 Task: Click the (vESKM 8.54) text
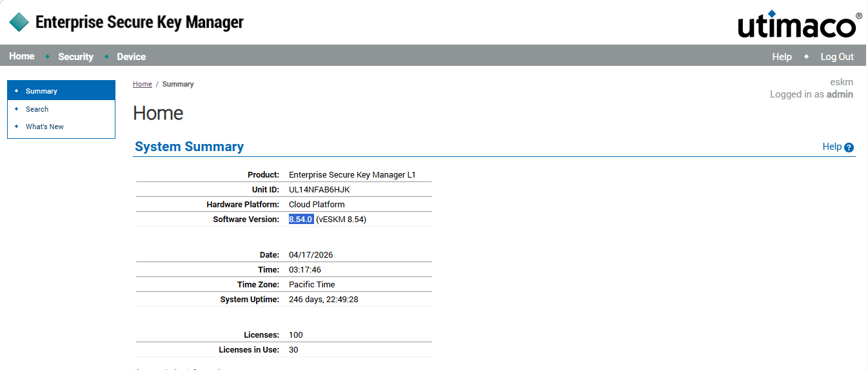coord(341,220)
